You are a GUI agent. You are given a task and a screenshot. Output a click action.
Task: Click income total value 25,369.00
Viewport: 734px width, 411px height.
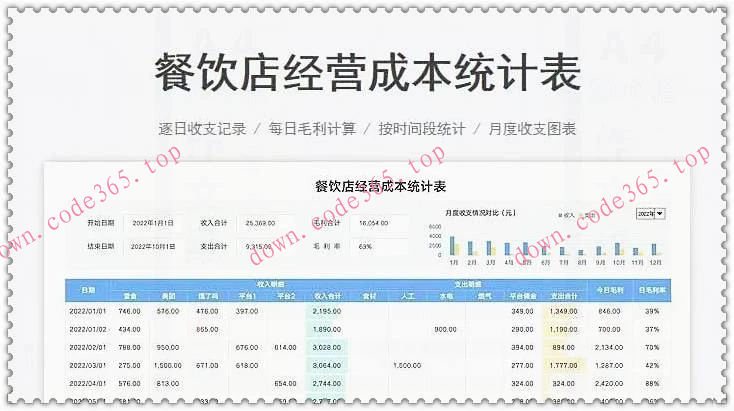point(260,223)
